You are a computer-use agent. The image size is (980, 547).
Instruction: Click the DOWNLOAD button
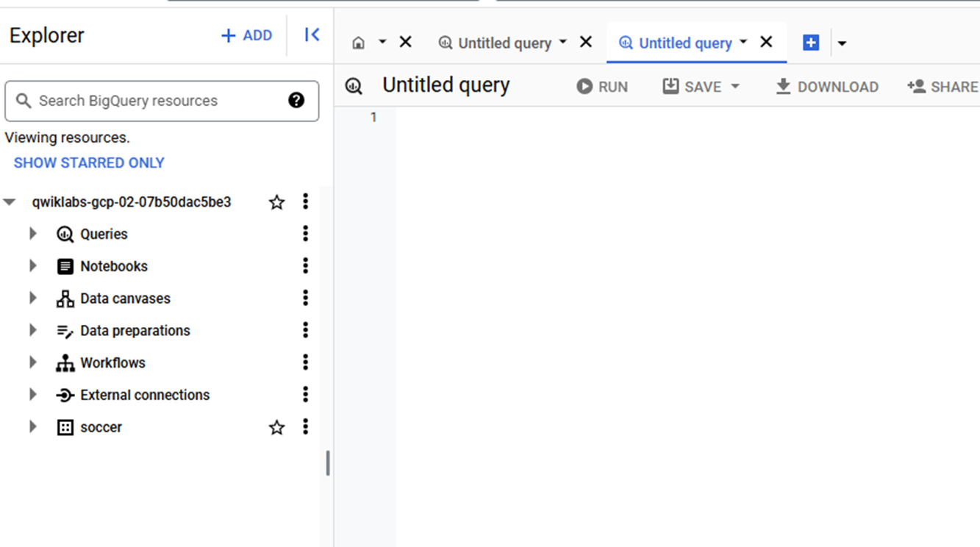(x=827, y=87)
